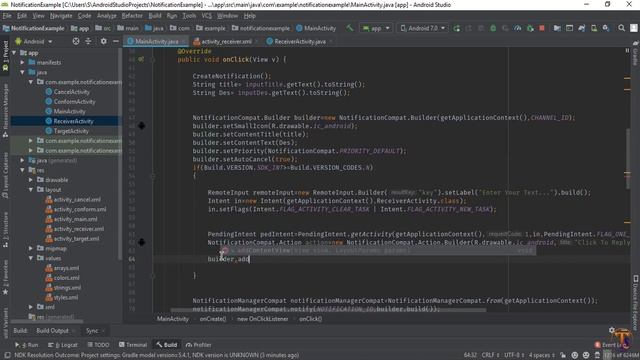This screenshot has width=640, height=360.
Task: Toggle tool window buttons icon in status bar
Action: tap(7, 355)
